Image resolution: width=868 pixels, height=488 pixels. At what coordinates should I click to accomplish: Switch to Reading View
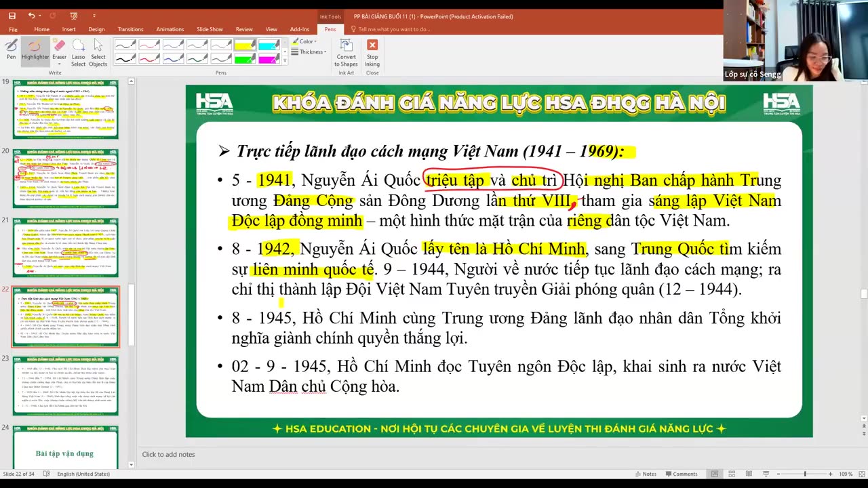pos(748,474)
